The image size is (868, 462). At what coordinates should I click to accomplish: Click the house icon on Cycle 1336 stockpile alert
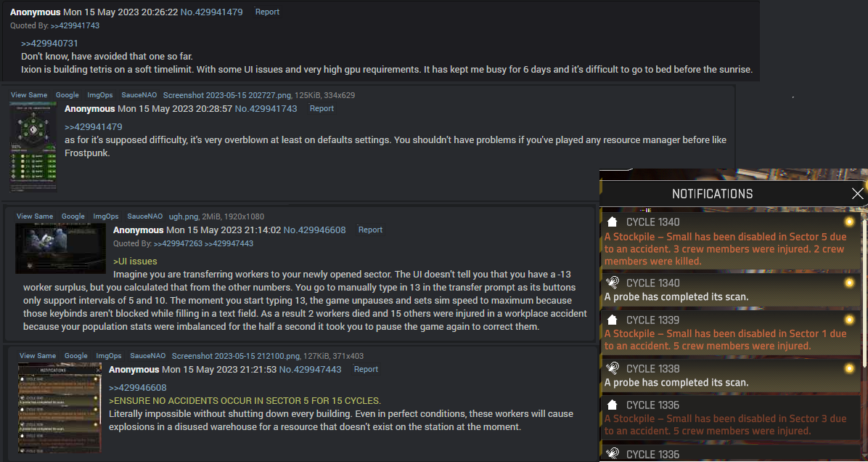(613, 405)
